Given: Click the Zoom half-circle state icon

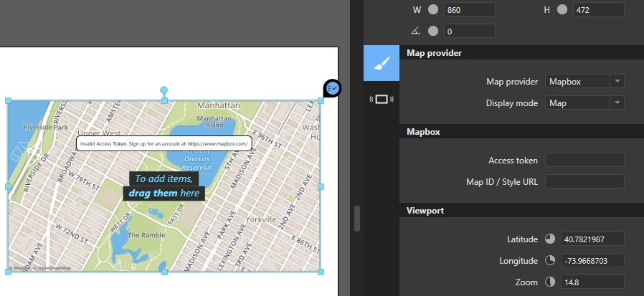Looking at the screenshot, I should coord(550,282).
